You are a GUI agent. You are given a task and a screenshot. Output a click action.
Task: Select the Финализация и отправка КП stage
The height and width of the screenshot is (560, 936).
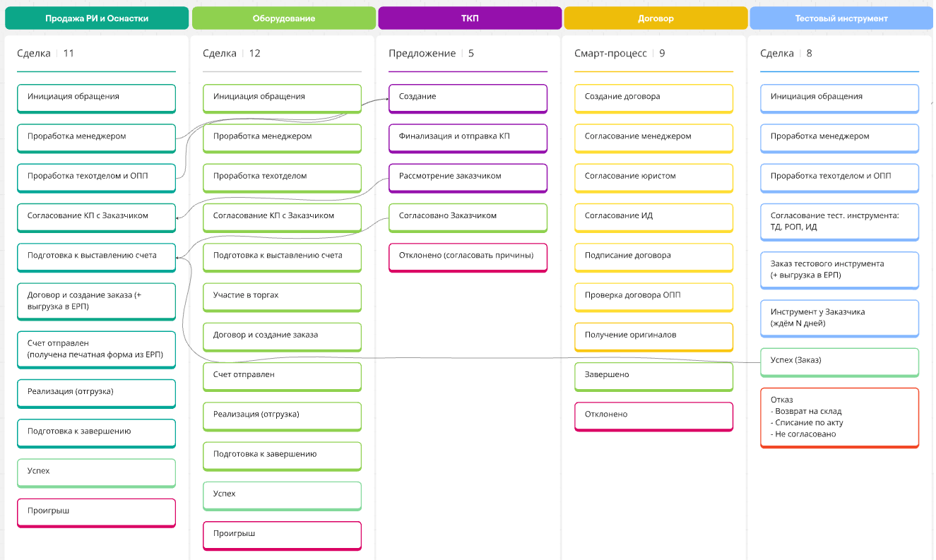[x=468, y=137]
